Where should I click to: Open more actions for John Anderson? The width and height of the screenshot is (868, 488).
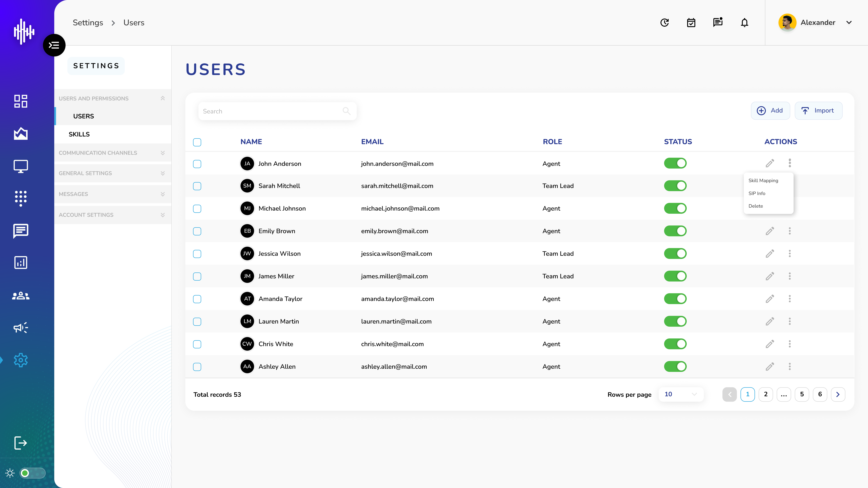click(789, 163)
